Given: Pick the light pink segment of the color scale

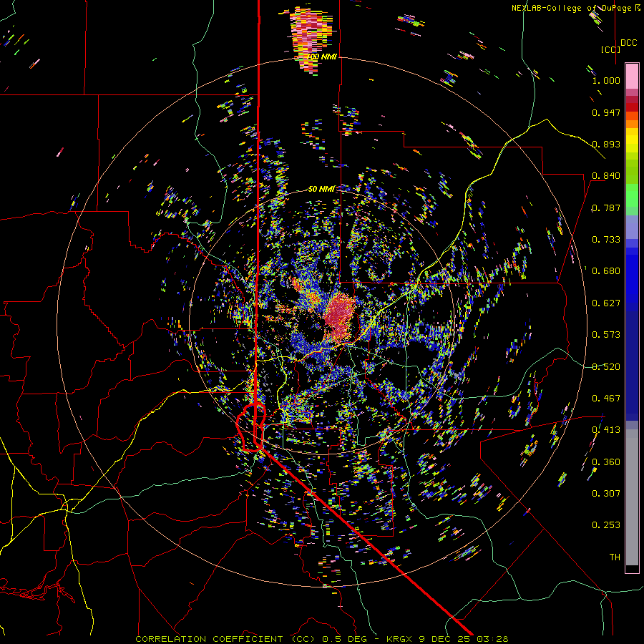Looking at the screenshot, I should [x=632, y=76].
